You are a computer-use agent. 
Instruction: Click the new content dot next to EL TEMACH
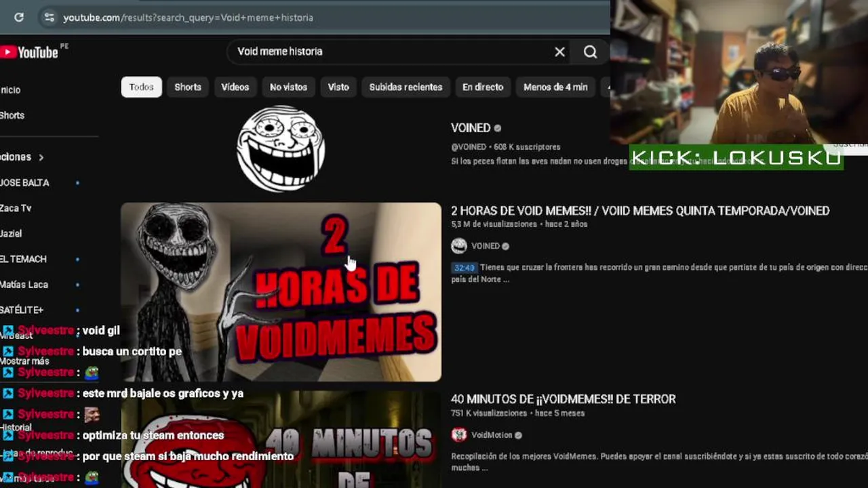(x=77, y=259)
